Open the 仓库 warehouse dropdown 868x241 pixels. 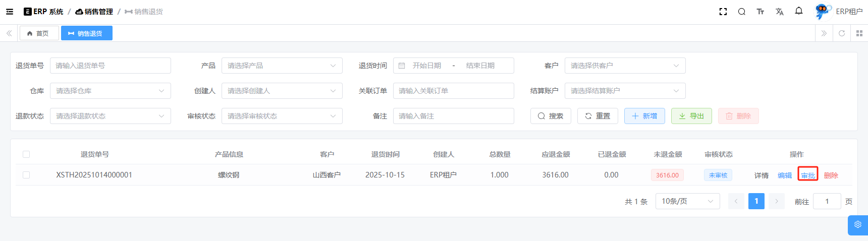pyautogui.click(x=110, y=91)
